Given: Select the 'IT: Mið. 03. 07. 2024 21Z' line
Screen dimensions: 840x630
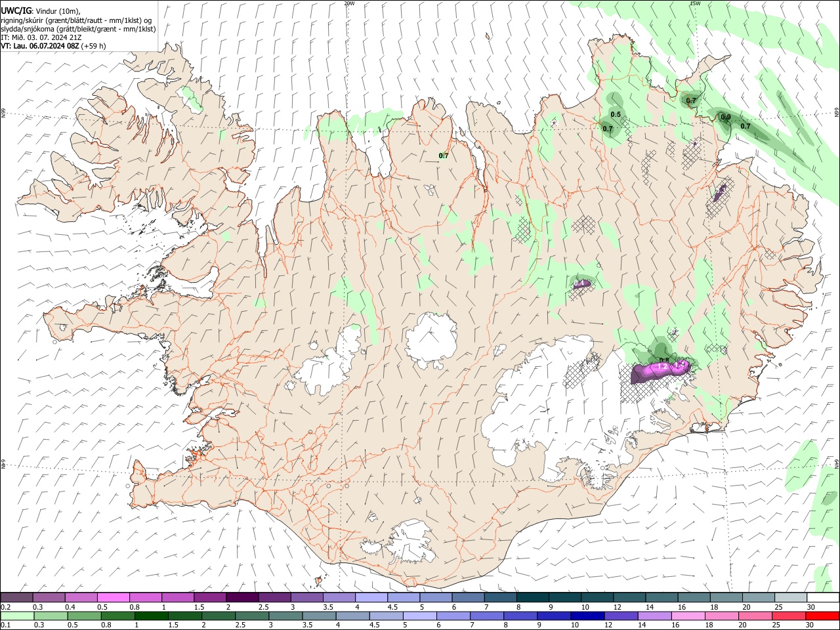Looking at the screenshot, I should (x=41, y=37).
